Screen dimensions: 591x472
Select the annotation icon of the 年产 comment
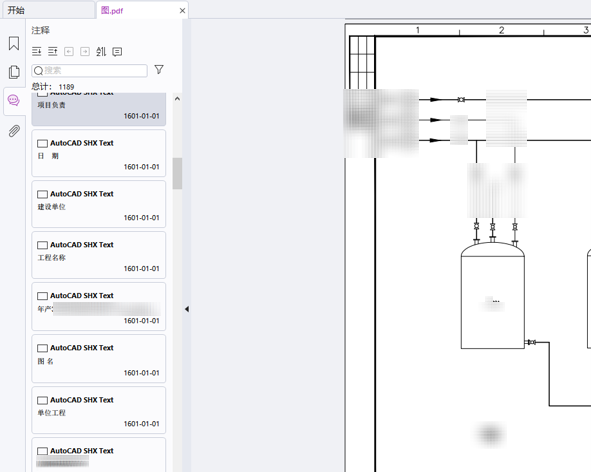pos(43,296)
